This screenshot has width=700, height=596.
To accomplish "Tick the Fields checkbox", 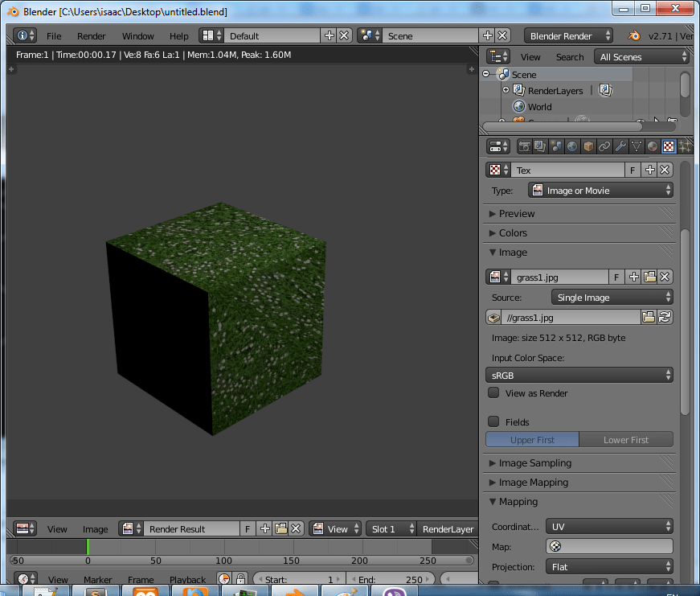I will point(493,421).
